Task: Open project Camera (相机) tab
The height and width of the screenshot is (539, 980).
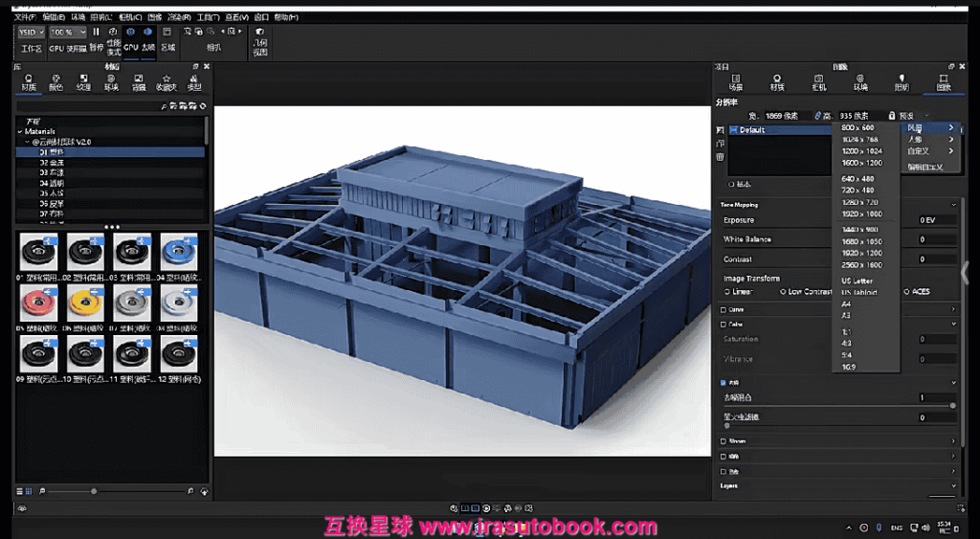Action: click(x=819, y=82)
